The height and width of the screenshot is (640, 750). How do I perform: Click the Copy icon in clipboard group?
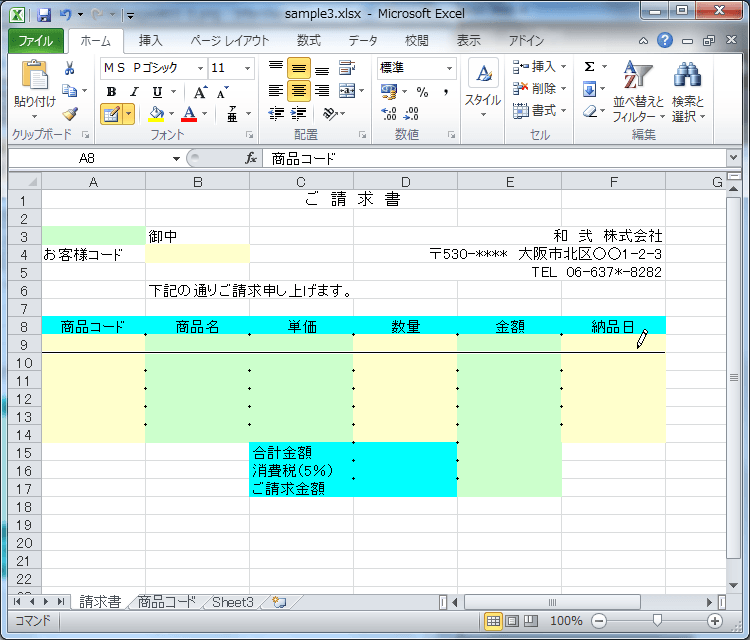[x=70, y=90]
